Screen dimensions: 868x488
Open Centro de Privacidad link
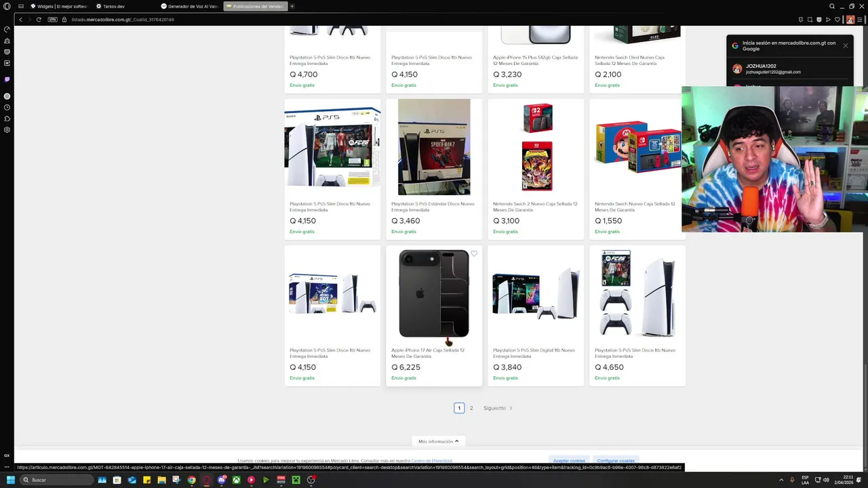[x=431, y=461]
